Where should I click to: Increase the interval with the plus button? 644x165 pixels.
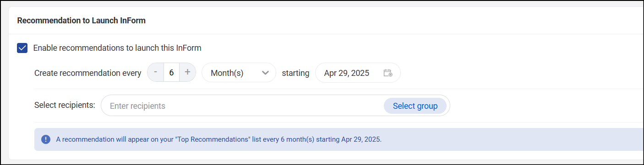(x=187, y=73)
